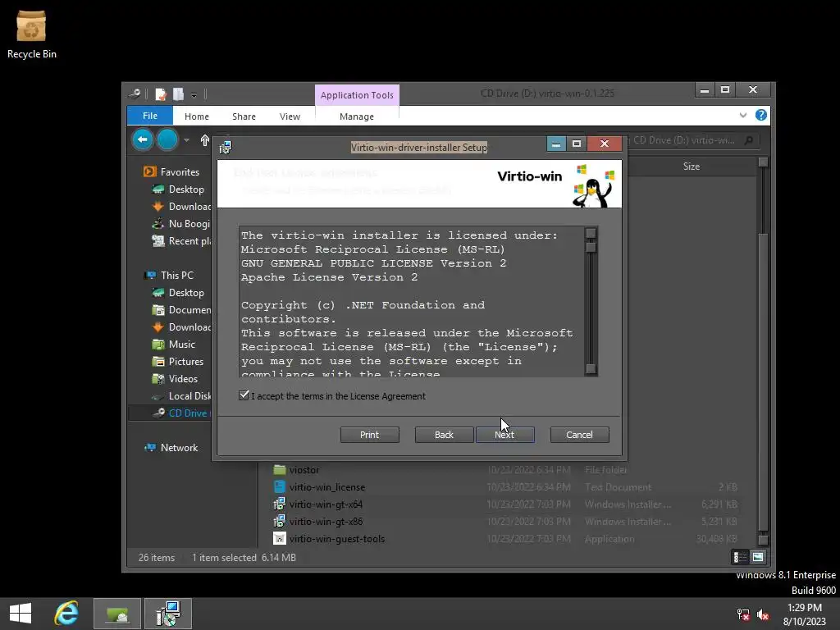Click the installer title bar icon
The height and width of the screenshot is (630, 840).
226,148
